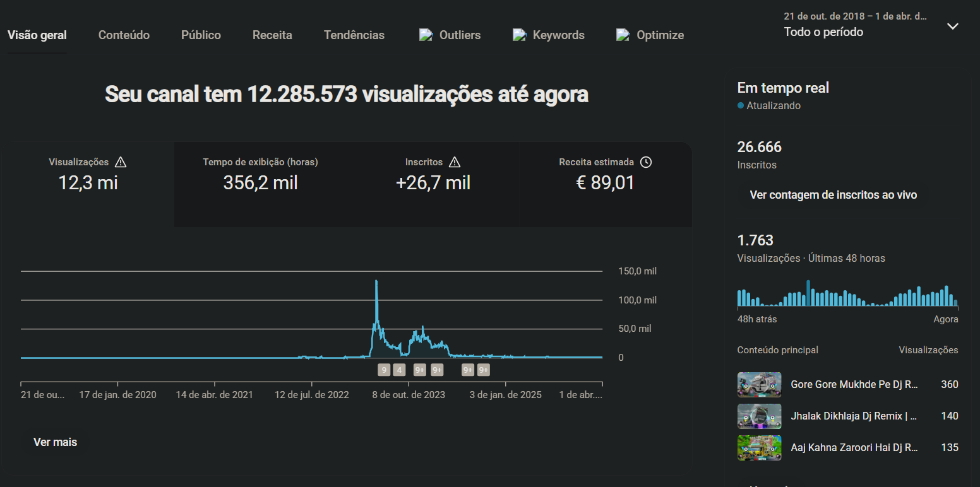Click the 140 views value
Viewport: 980px width, 487px height.
coord(950,416)
